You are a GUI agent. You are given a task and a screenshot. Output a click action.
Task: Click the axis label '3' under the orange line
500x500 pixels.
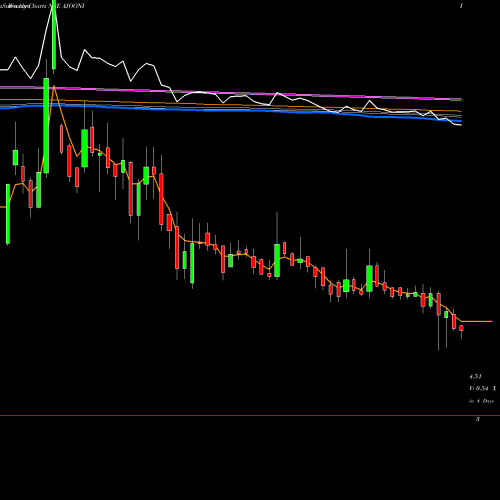pyautogui.click(x=478, y=419)
